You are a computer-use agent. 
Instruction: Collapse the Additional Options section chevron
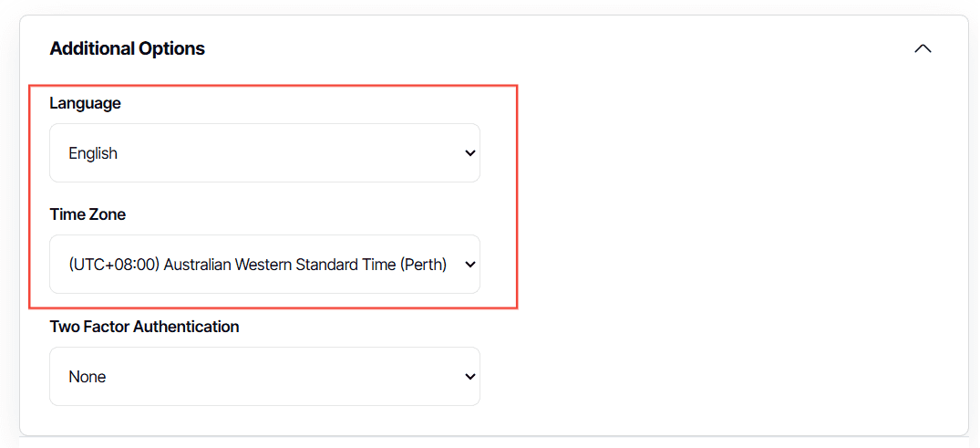(923, 48)
